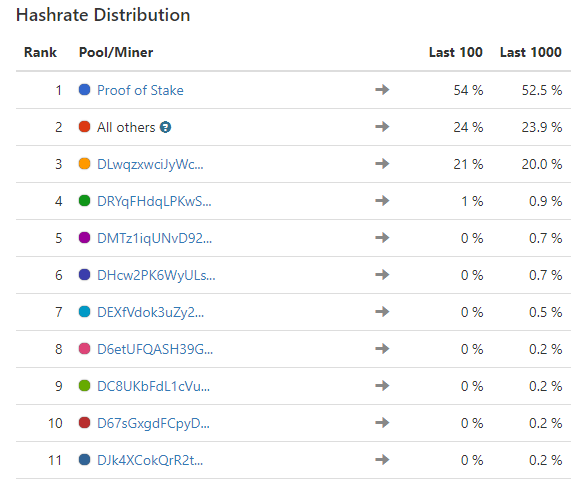581x482 pixels.
Task: Click the help icon beside All others
Action: coord(165,127)
